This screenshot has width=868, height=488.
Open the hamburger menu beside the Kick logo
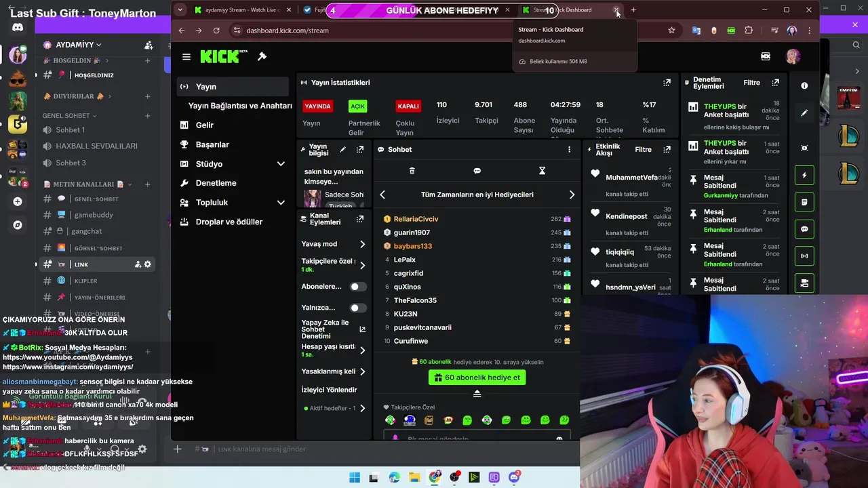pos(186,57)
